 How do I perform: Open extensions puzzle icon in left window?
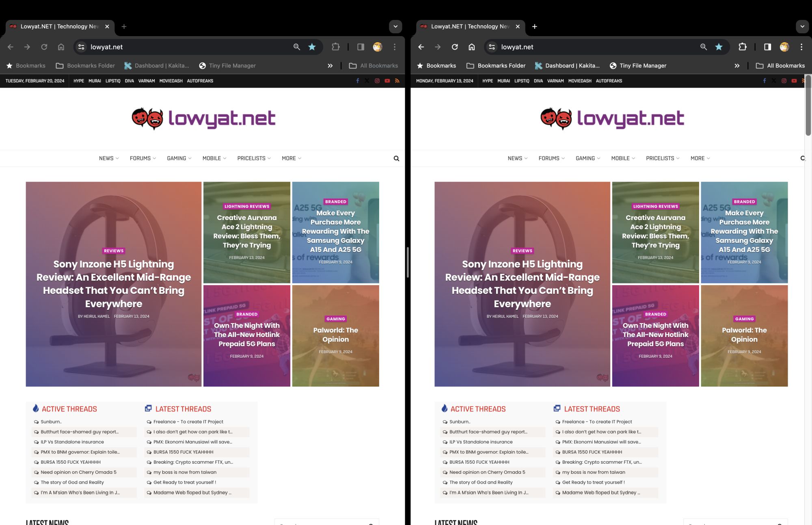coord(336,47)
